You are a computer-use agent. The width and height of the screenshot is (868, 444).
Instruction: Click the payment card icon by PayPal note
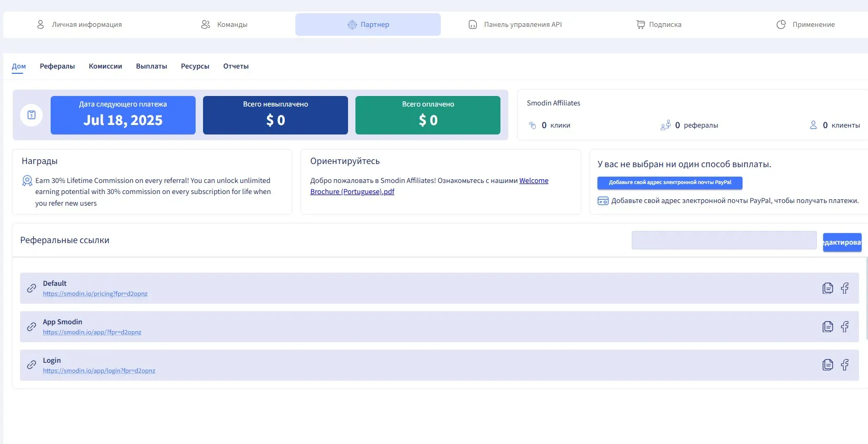point(603,201)
